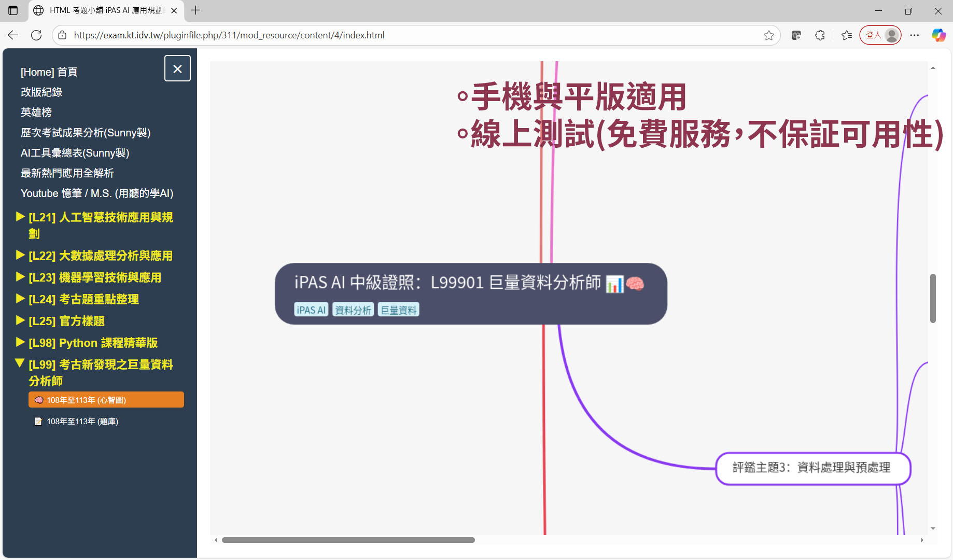The image size is (953, 560).
Task: Open the browser extensions puzzle icon
Action: click(820, 35)
